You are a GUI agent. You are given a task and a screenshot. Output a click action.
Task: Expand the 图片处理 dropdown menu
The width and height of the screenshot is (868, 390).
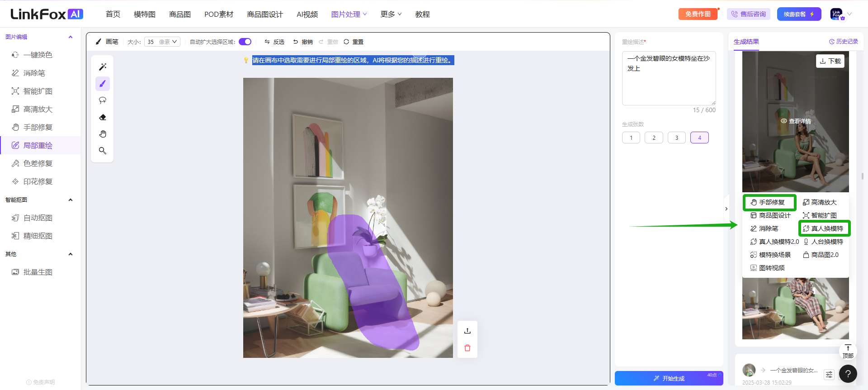click(x=349, y=14)
